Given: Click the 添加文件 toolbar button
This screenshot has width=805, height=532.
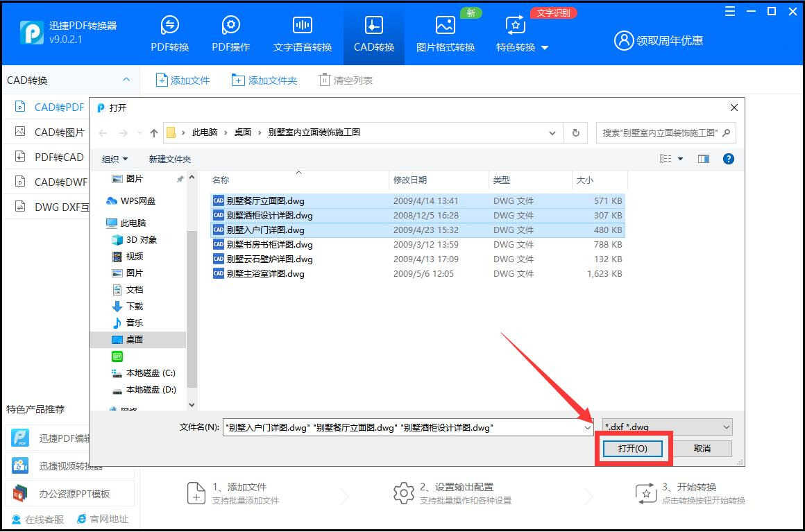Looking at the screenshot, I should coord(183,80).
